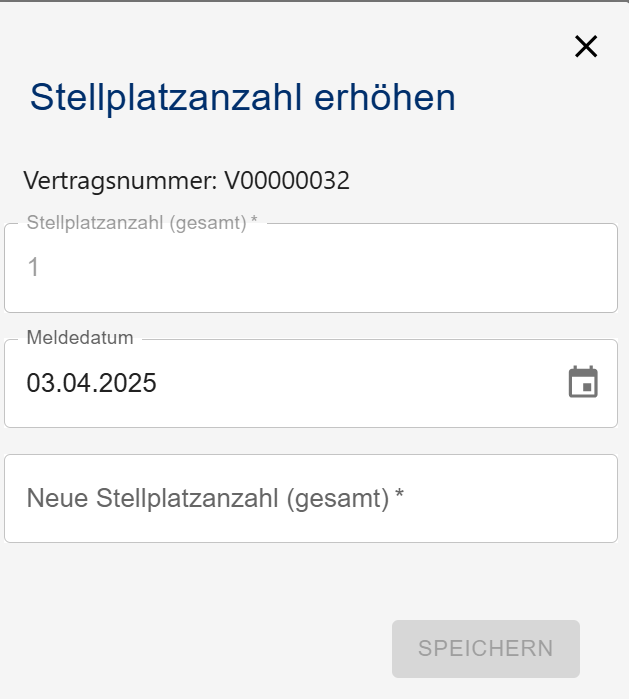
Task: Click the small Meldedatum field label
Action: pyautogui.click(x=80, y=338)
